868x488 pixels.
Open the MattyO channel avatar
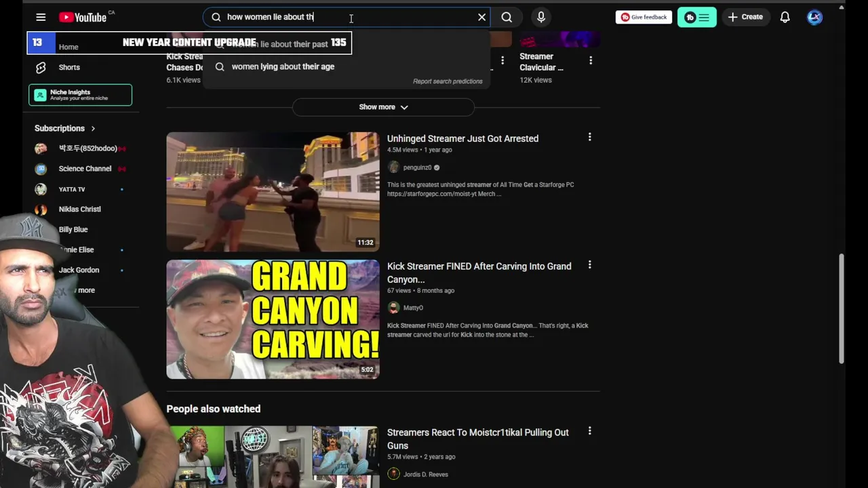coord(393,308)
